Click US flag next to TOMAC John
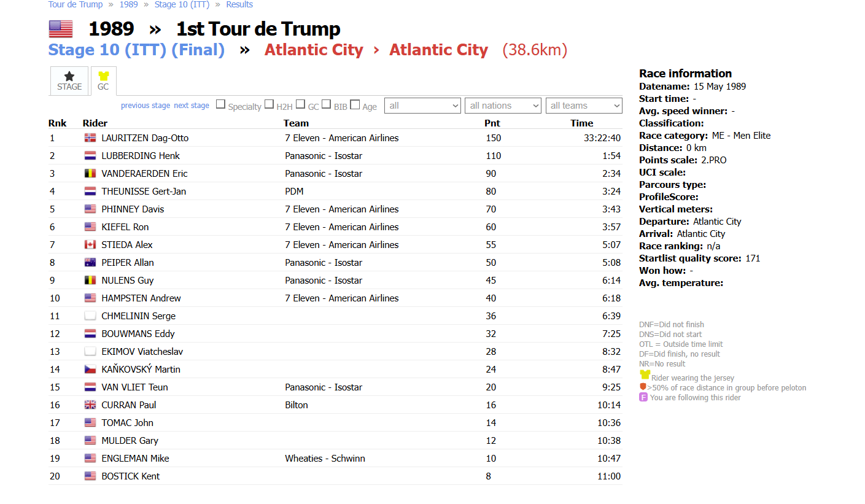This screenshot has width=865, height=504. 90,423
